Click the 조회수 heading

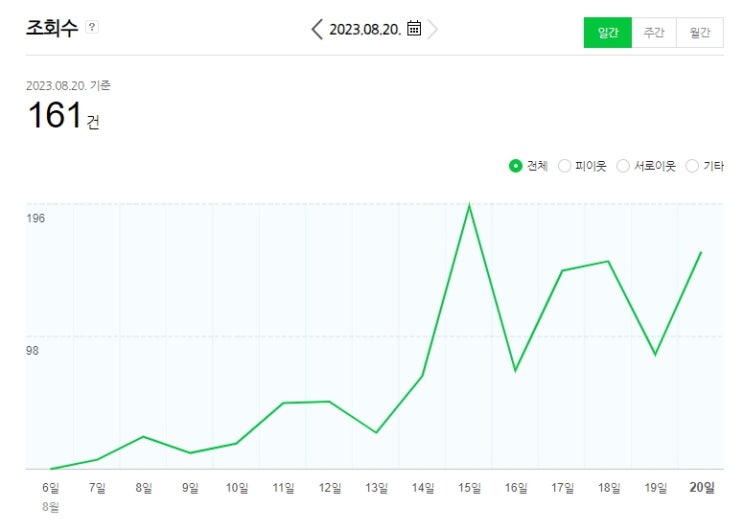[x=52, y=27]
